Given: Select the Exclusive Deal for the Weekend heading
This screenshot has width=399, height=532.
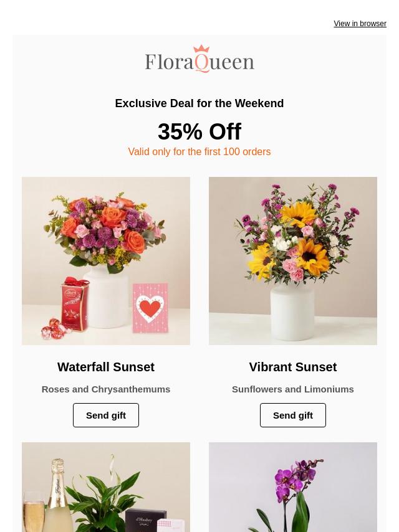Looking at the screenshot, I should tap(199, 103).
